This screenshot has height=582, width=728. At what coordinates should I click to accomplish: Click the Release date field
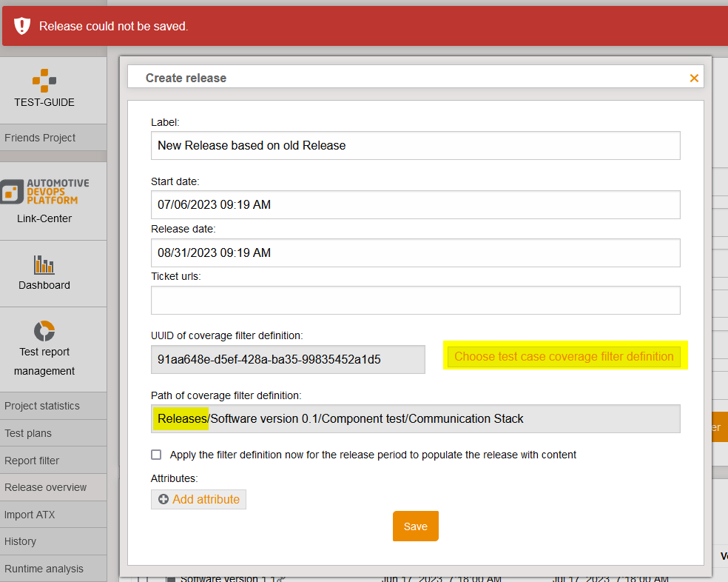415,253
